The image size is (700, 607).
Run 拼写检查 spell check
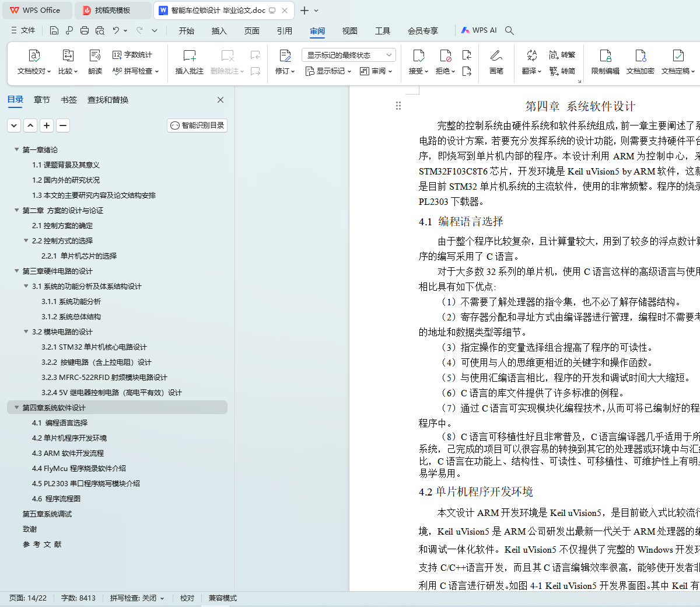[132, 71]
